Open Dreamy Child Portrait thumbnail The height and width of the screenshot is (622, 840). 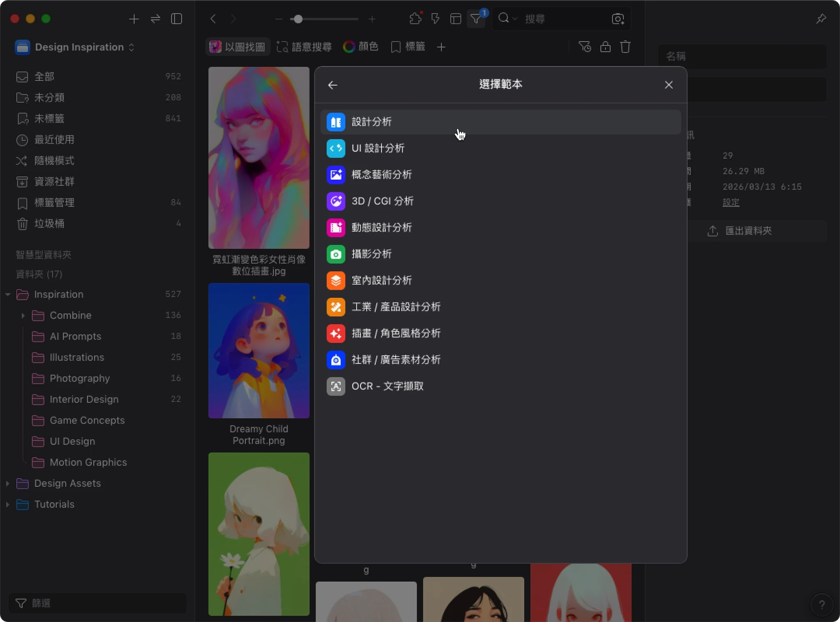[x=259, y=351]
